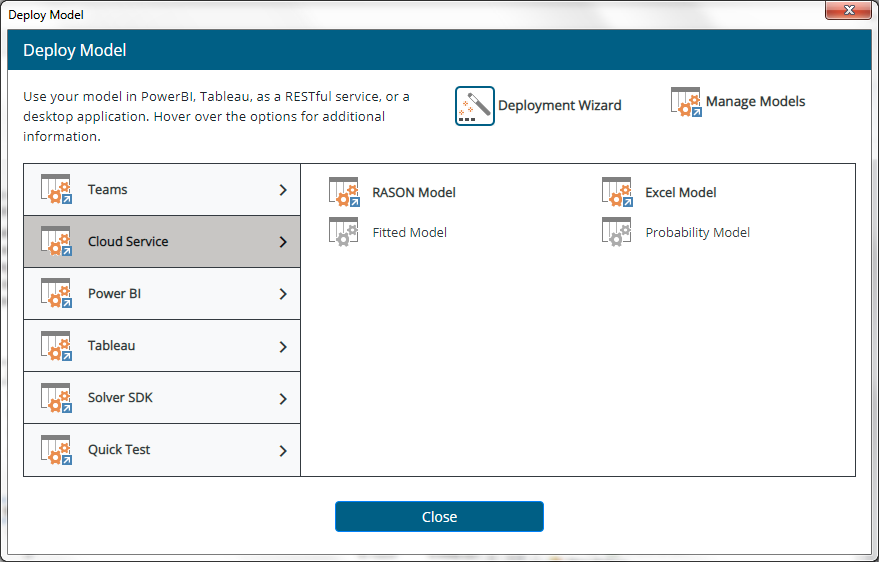Click the grayed Fitted Model icon
This screenshot has width=879, height=562.
pyautogui.click(x=344, y=232)
